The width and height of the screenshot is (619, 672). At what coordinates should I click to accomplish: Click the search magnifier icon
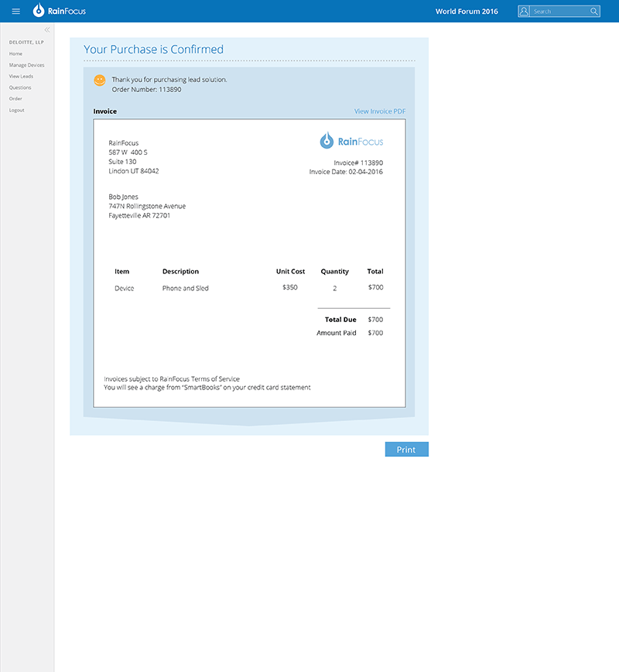(x=593, y=11)
